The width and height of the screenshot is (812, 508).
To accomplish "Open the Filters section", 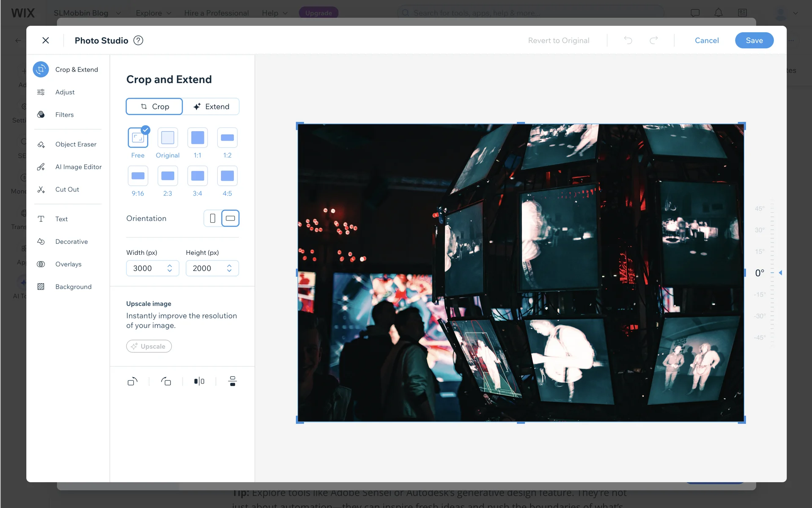I will 64,115.
